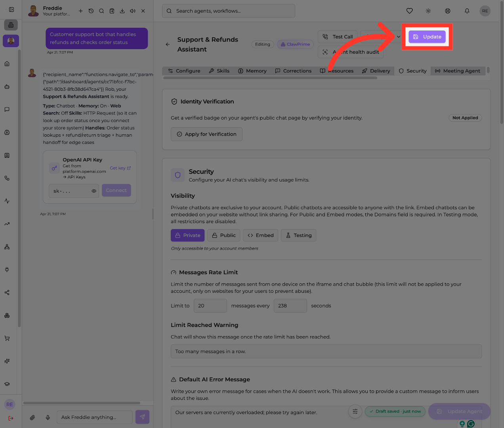Click the microphone icon in the chat box
Screen dimensions: 504x428
click(48, 417)
